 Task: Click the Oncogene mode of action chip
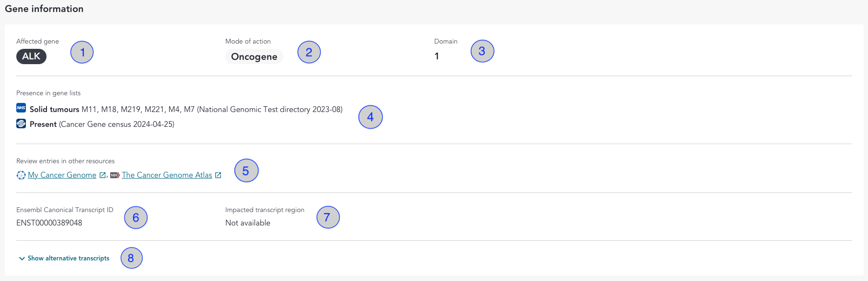pos(254,56)
